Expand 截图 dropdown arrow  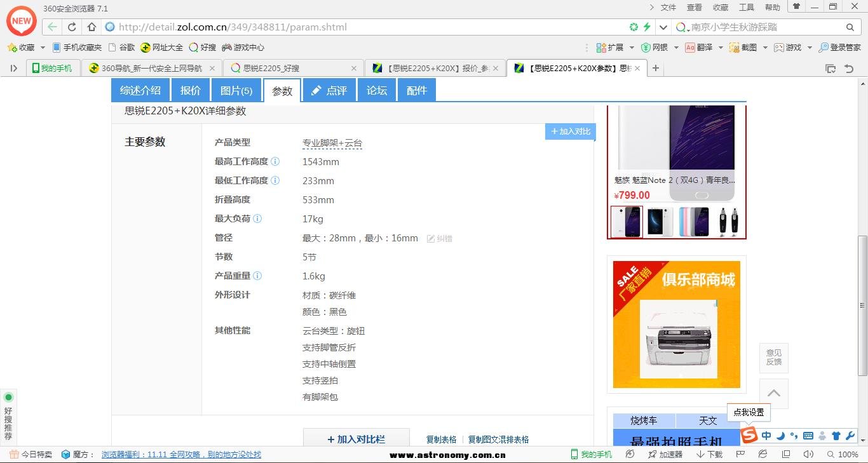pyautogui.click(x=765, y=48)
